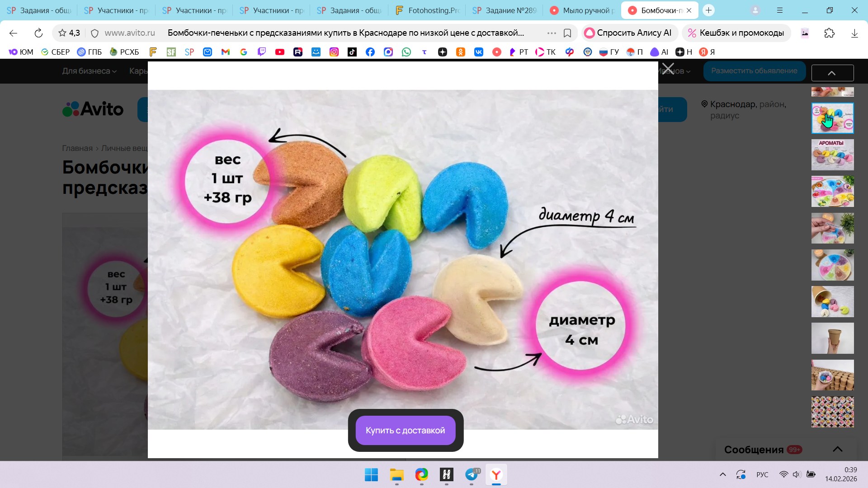Open the browser extensions puzzle icon

(829, 33)
